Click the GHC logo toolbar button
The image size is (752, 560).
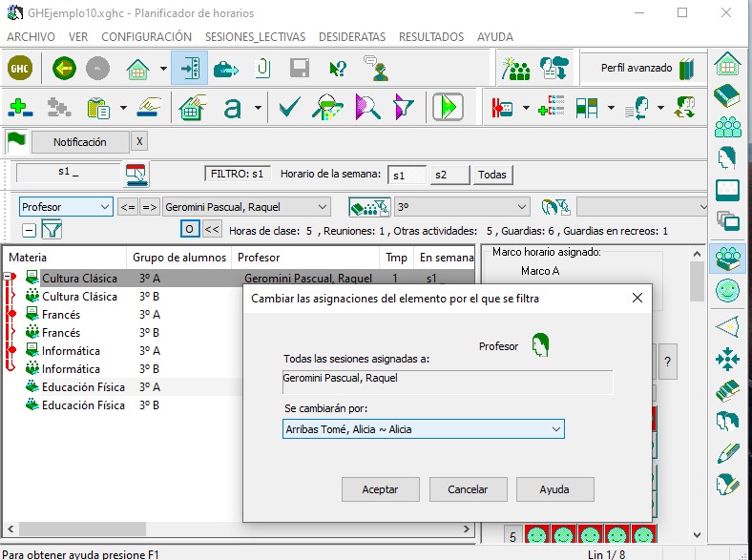19,69
